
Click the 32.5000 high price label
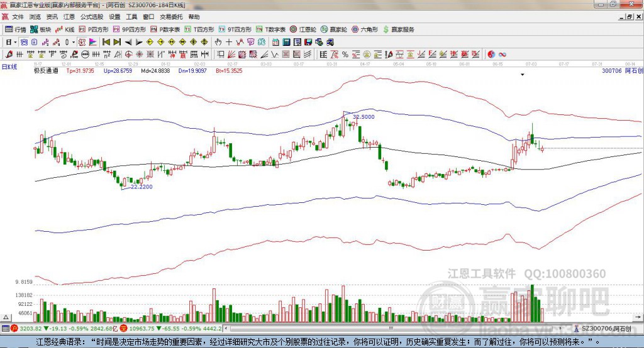[x=364, y=117]
